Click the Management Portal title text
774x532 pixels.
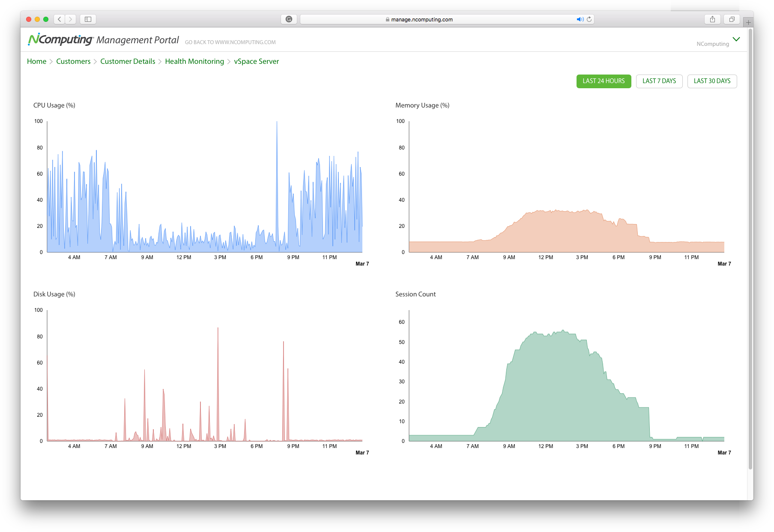point(137,40)
